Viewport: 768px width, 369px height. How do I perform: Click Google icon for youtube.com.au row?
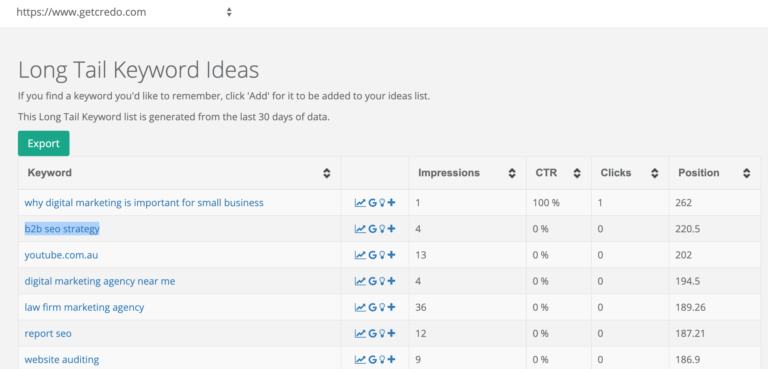coord(372,255)
